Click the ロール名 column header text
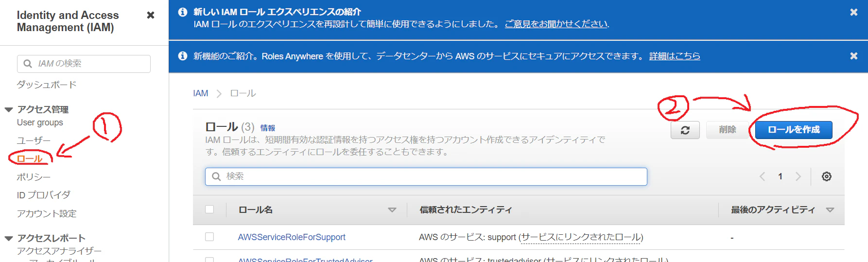Image resolution: width=868 pixels, height=262 pixels. [255, 210]
